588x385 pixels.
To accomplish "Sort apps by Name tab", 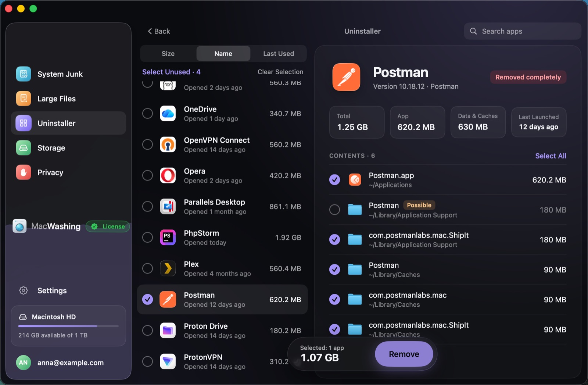I will pos(223,54).
